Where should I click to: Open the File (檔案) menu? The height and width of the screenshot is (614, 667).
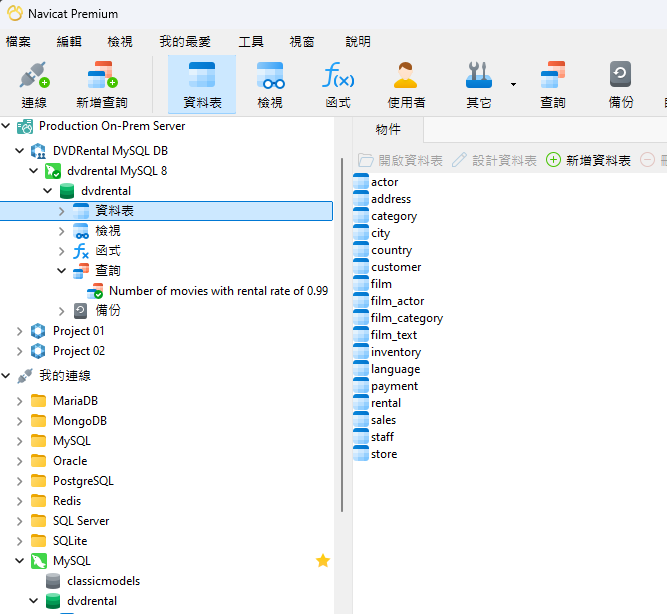(x=18, y=42)
